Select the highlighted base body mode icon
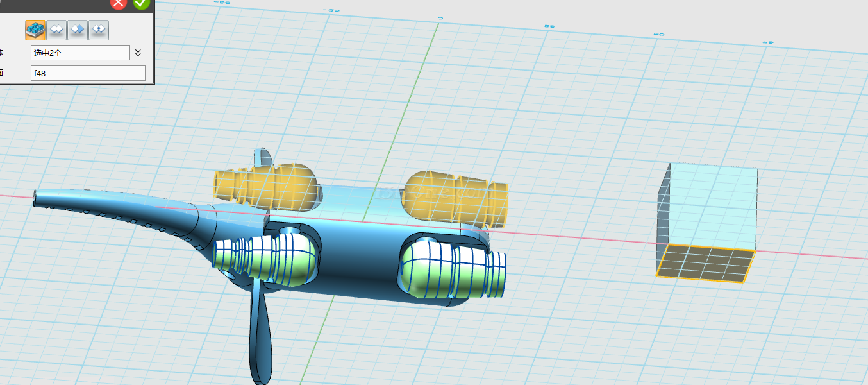 click(x=35, y=30)
